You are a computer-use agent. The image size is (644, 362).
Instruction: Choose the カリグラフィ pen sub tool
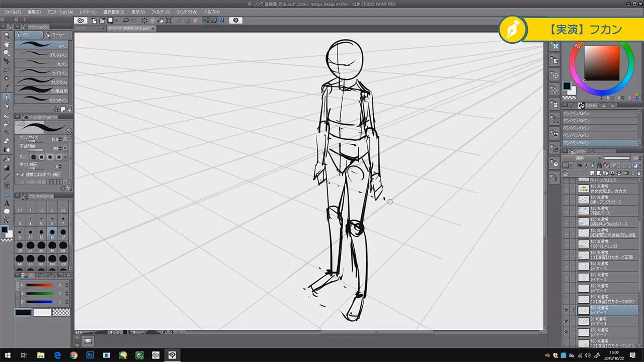point(42,82)
